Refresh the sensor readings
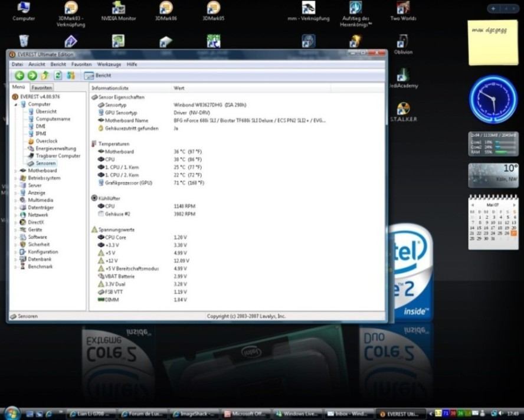524x420 pixels. tap(58, 76)
